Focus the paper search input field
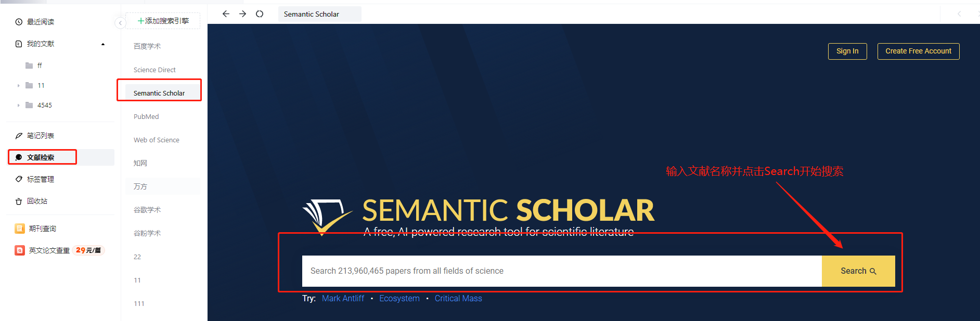This screenshot has width=980, height=321. (x=562, y=271)
